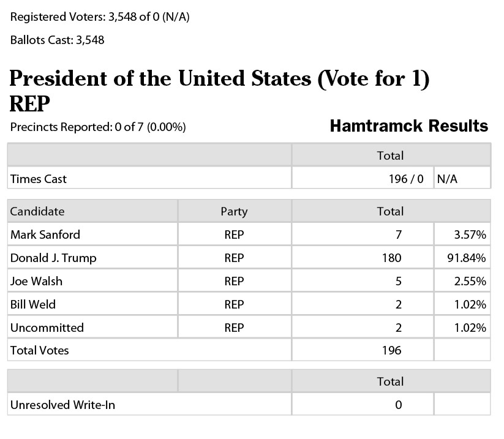
Task: Select Bill Weld candidate cell
Action: (92, 304)
